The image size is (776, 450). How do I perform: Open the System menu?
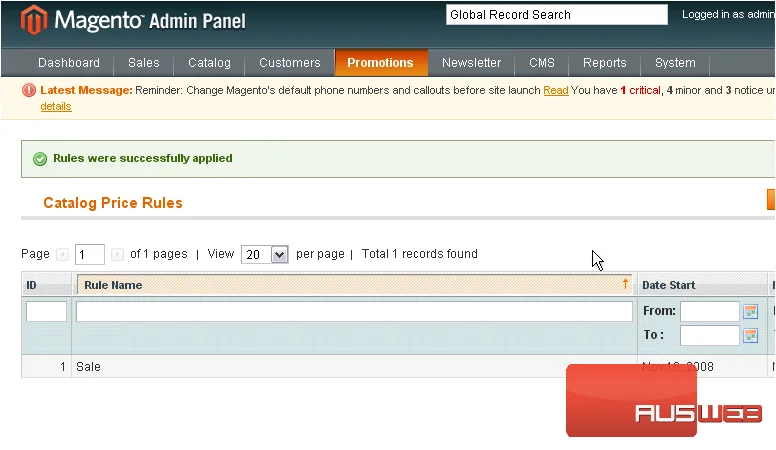[x=675, y=63]
